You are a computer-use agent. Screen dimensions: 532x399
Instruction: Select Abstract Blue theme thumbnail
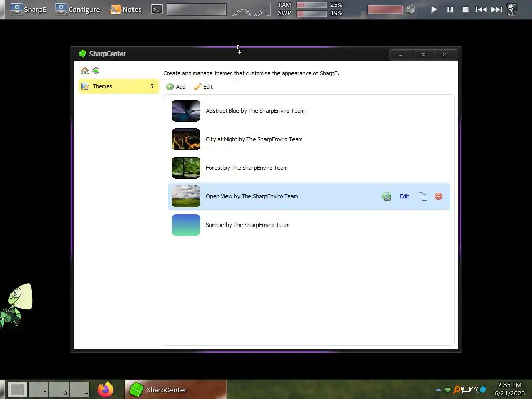(x=186, y=111)
